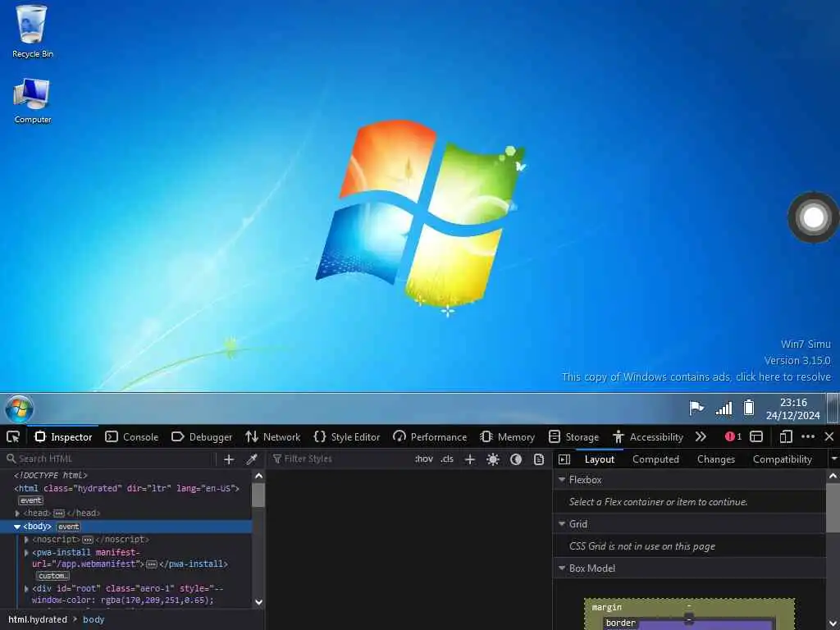This screenshot has width=840, height=630.
Task: Expand the noscript element node
Action: point(26,540)
